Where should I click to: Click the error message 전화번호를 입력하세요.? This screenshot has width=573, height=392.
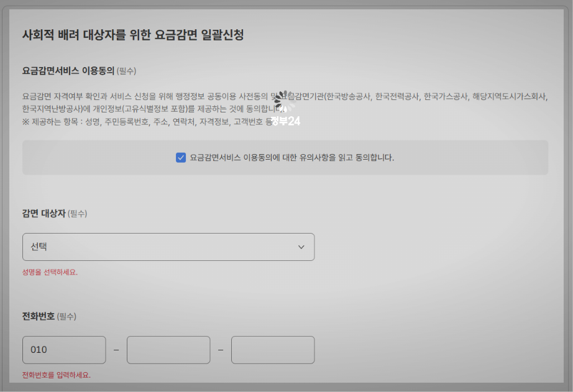pyautogui.click(x=57, y=375)
